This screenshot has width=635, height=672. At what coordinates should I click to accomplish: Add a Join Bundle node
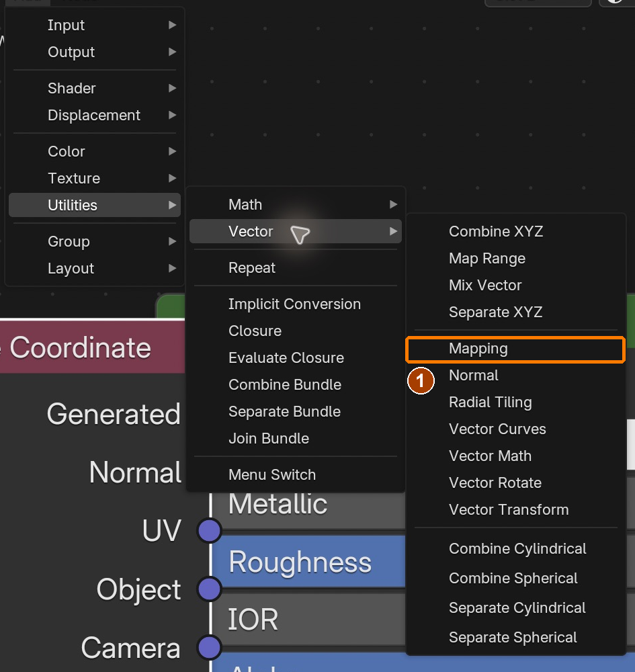(296, 438)
